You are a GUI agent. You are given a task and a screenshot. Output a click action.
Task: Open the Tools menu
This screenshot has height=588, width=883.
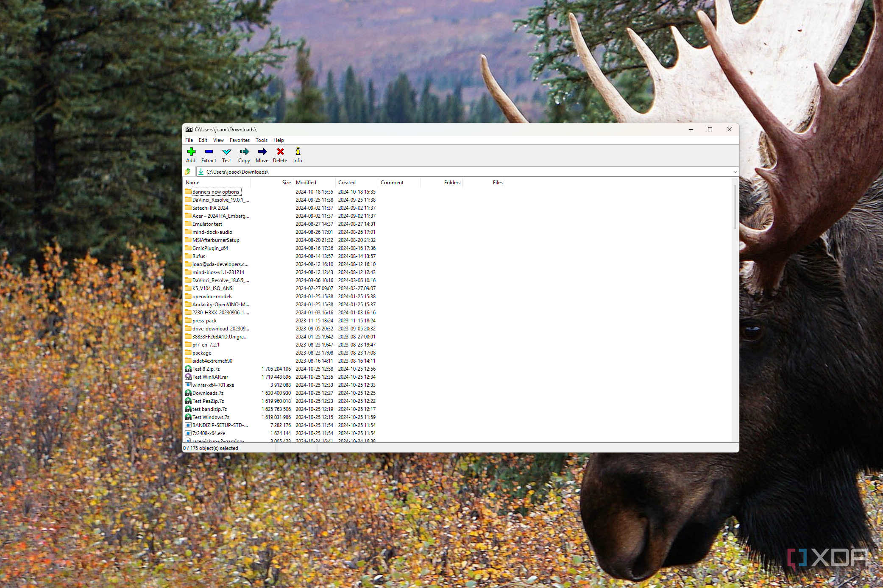click(261, 140)
